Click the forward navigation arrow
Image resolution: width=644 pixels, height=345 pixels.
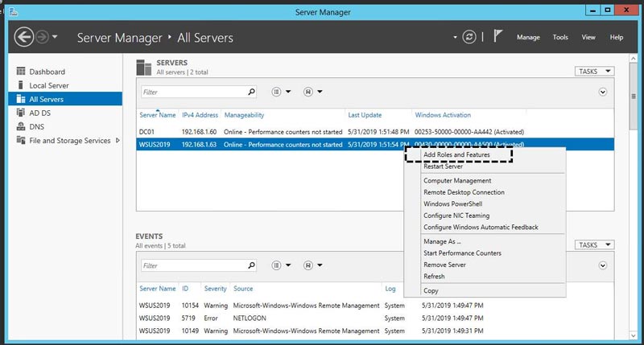42,37
